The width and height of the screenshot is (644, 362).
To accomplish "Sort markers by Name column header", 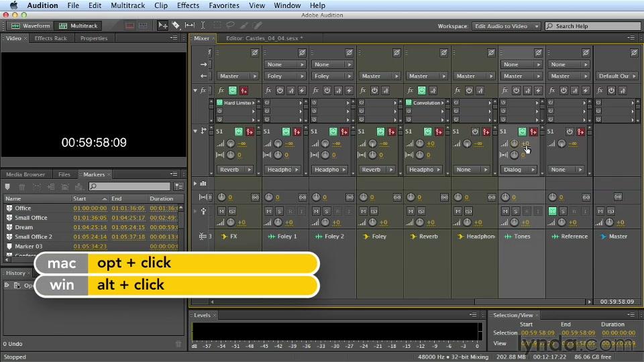I will click(x=37, y=198).
